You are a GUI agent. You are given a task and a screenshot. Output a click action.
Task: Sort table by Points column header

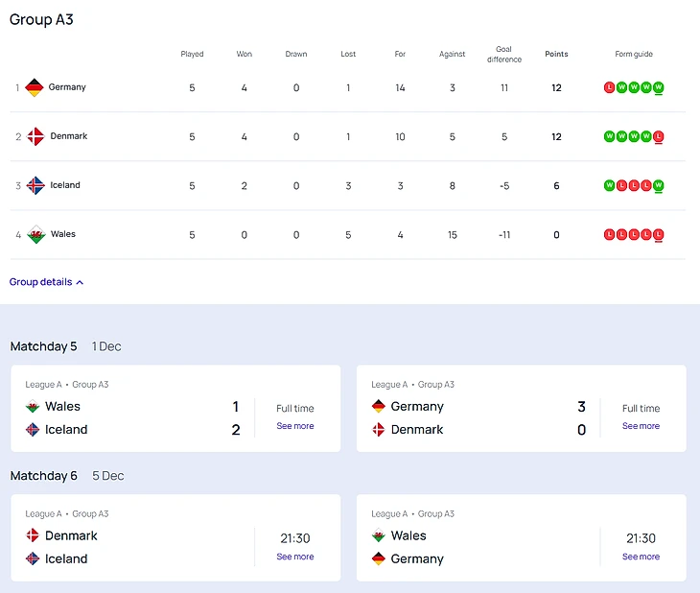point(556,55)
